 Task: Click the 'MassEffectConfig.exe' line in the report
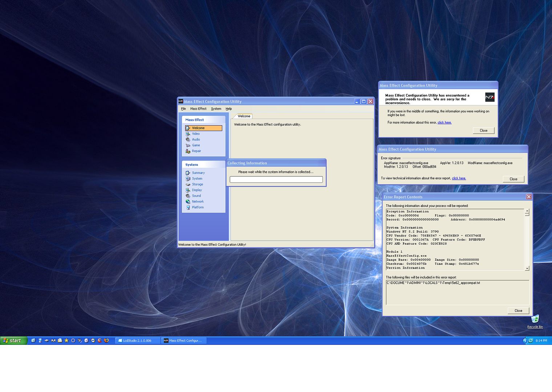[x=406, y=256]
